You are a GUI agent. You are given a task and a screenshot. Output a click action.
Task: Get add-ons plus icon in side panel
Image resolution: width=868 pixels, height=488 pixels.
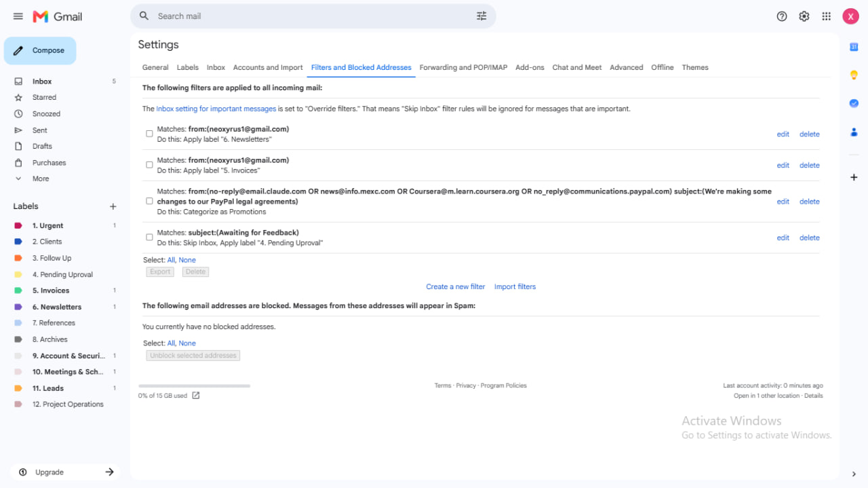point(854,177)
